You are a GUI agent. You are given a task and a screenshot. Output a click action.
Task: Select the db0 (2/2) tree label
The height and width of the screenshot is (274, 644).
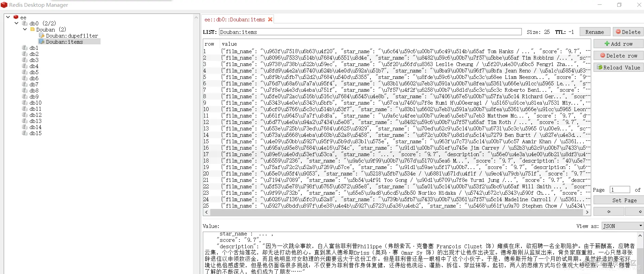click(43, 23)
